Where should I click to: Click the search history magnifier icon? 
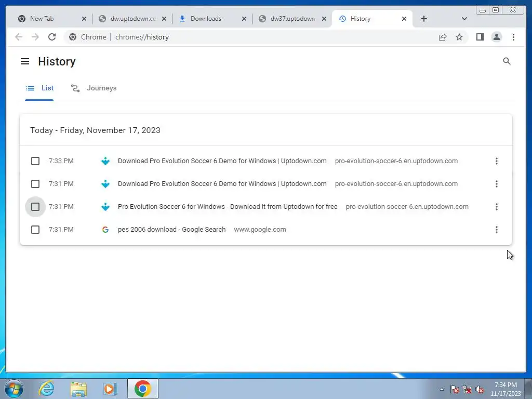pyautogui.click(x=507, y=61)
